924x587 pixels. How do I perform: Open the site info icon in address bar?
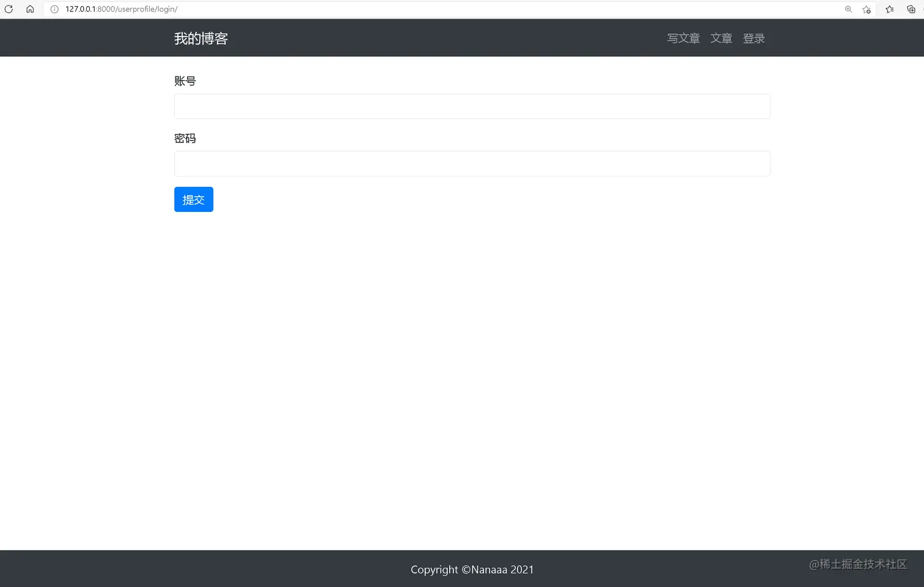click(54, 9)
